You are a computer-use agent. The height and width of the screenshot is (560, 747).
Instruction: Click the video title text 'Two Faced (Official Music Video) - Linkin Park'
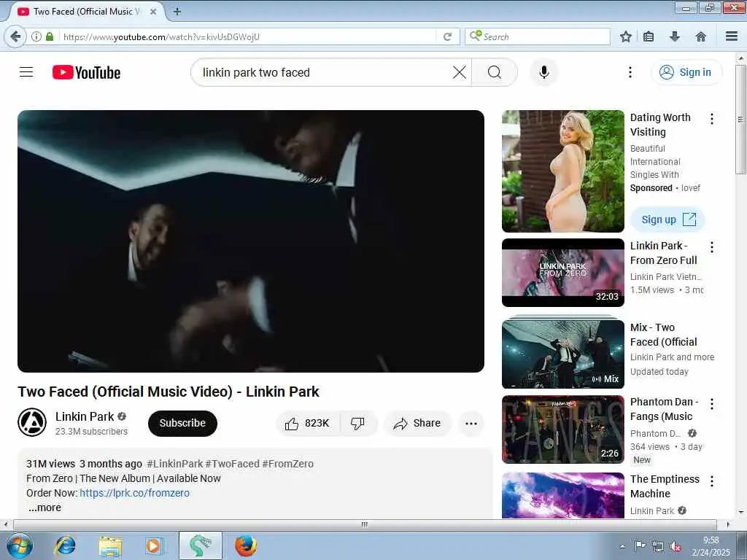coord(169,392)
